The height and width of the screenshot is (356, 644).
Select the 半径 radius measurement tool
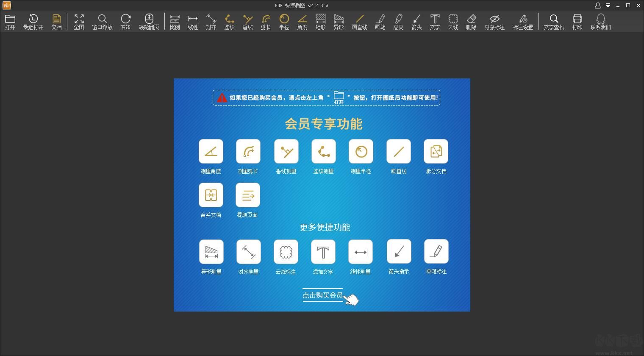(x=284, y=21)
